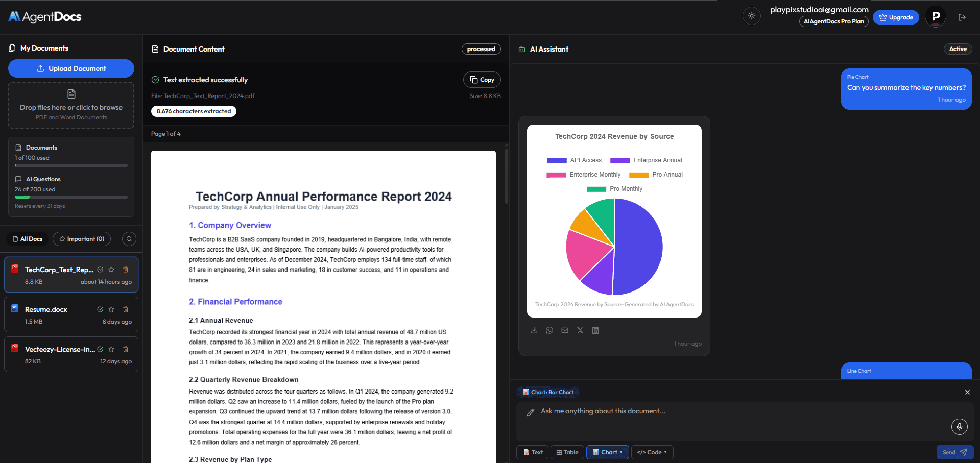Click the AI Assistant robot icon
980x463 pixels.
(x=522, y=50)
